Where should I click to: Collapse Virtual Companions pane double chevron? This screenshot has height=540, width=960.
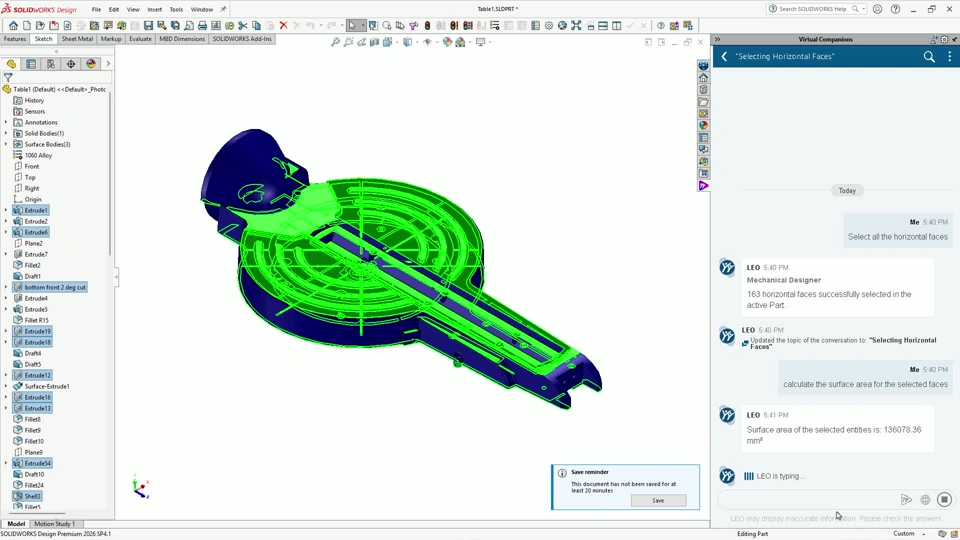[x=718, y=39]
